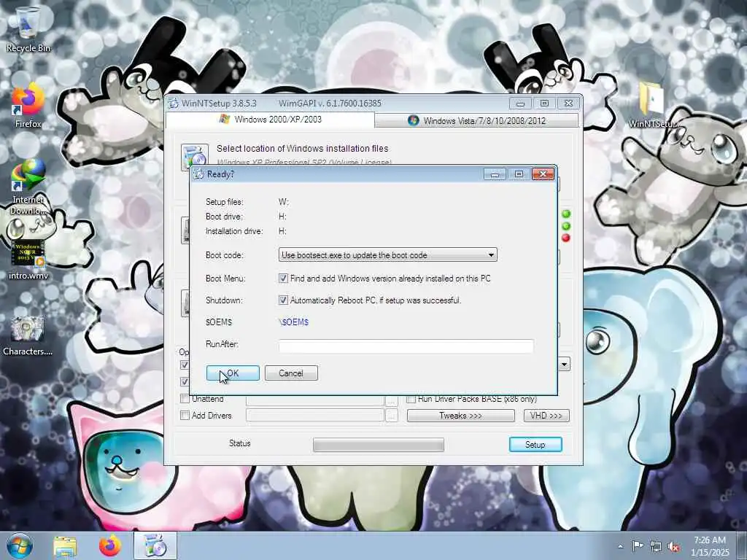747x560 pixels.
Task: Open the VHD >>> options
Action: [546, 416]
